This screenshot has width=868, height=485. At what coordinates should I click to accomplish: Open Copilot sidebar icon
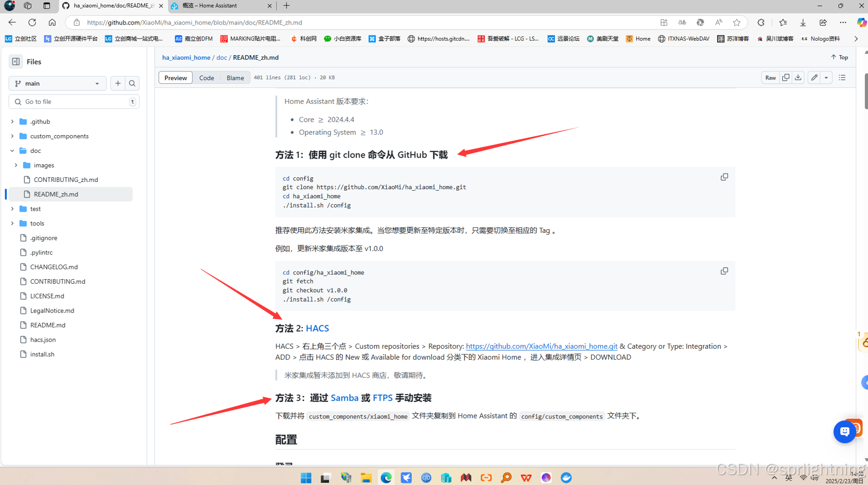(x=861, y=22)
